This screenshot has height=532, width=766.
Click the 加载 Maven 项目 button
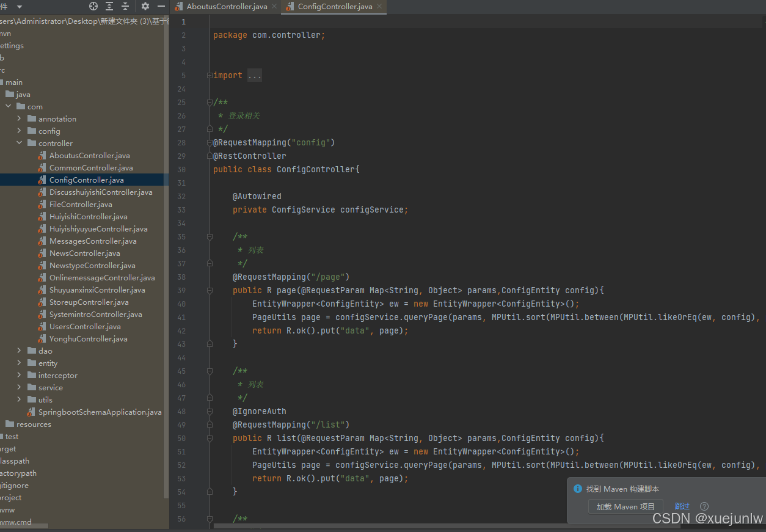click(626, 506)
